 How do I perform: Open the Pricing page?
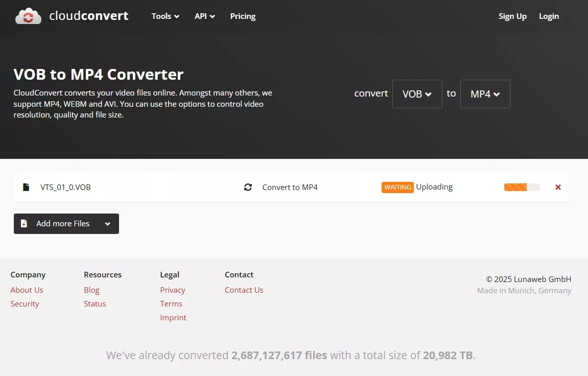[243, 16]
